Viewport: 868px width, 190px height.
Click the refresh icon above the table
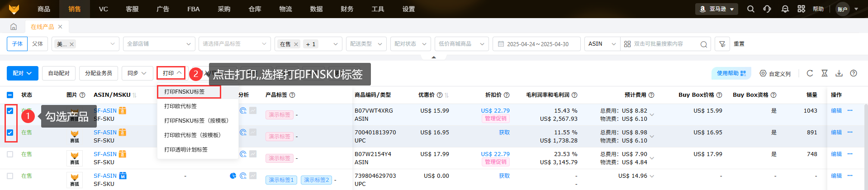click(x=810, y=73)
